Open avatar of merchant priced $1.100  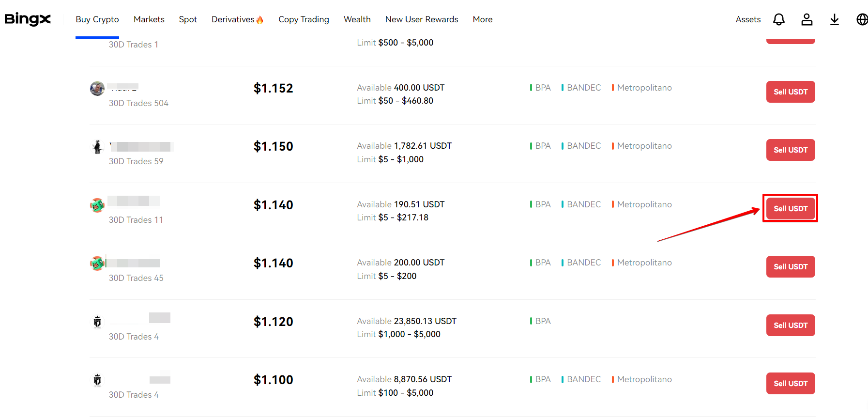(x=97, y=380)
